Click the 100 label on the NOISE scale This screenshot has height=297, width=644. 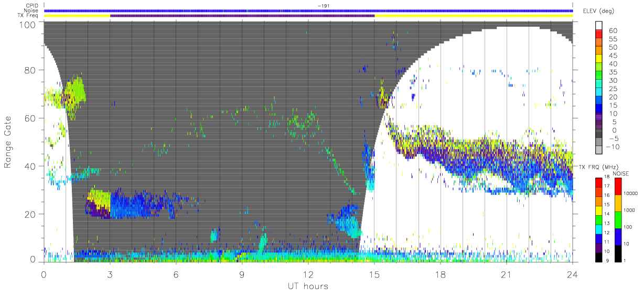click(628, 227)
